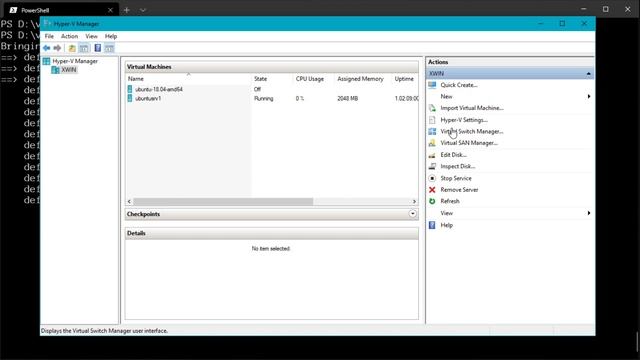Select Inspect Disk... action
Viewport: 640px width, 360px height.
click(x=458, y=167)
